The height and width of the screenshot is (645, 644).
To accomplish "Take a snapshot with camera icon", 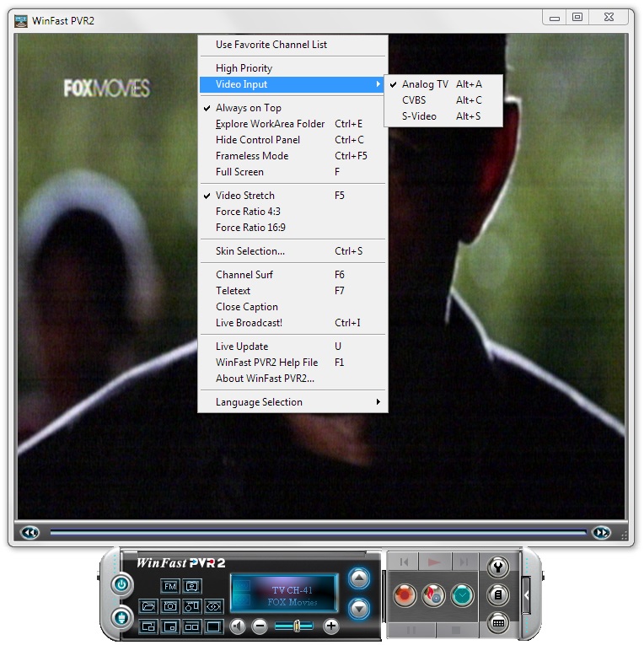I will point(169,606).
